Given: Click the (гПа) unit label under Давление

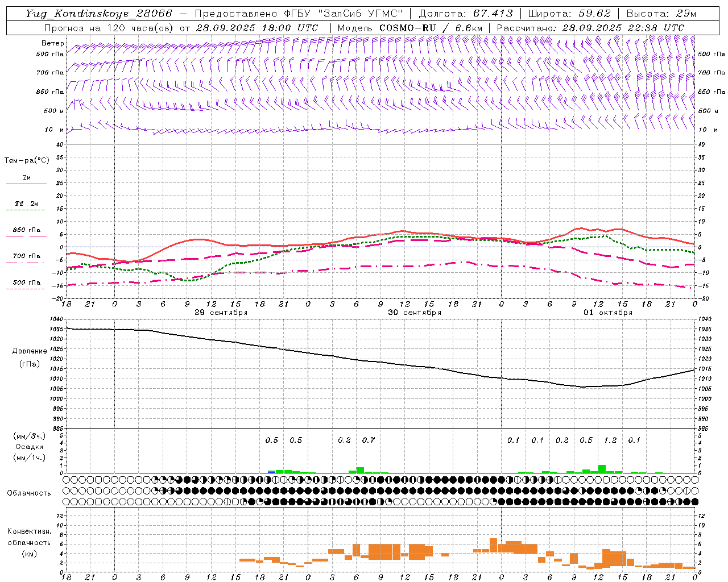Looking at the screenshot, I should pos(29,364).
